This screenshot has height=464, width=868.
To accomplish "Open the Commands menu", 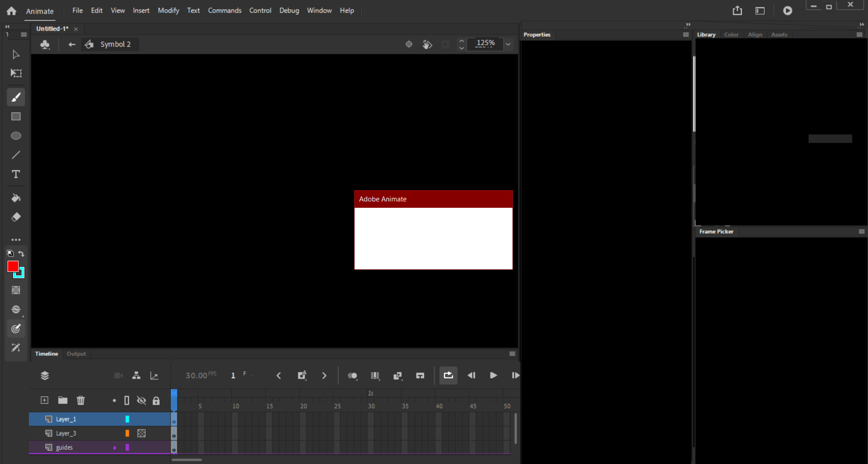I will (x=224, y=10).
